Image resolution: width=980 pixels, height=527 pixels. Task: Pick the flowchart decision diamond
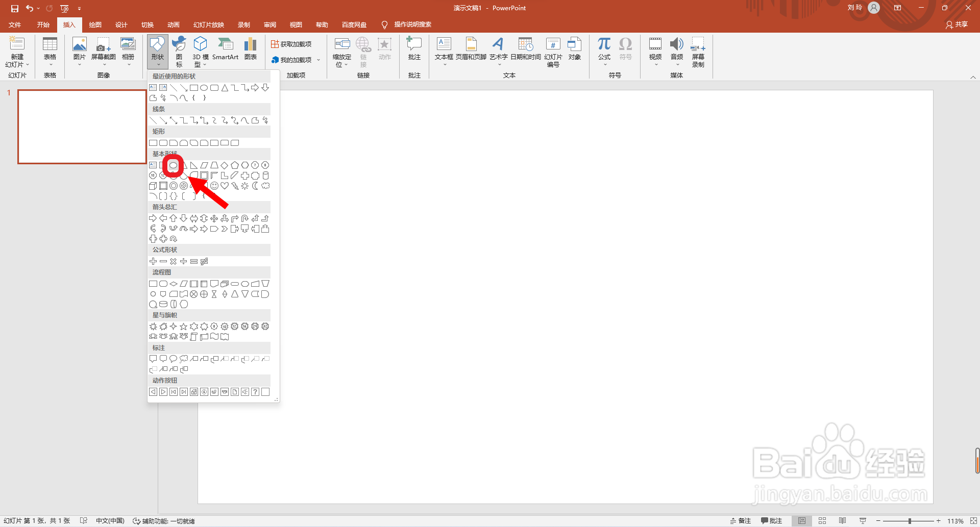(174, 284)
